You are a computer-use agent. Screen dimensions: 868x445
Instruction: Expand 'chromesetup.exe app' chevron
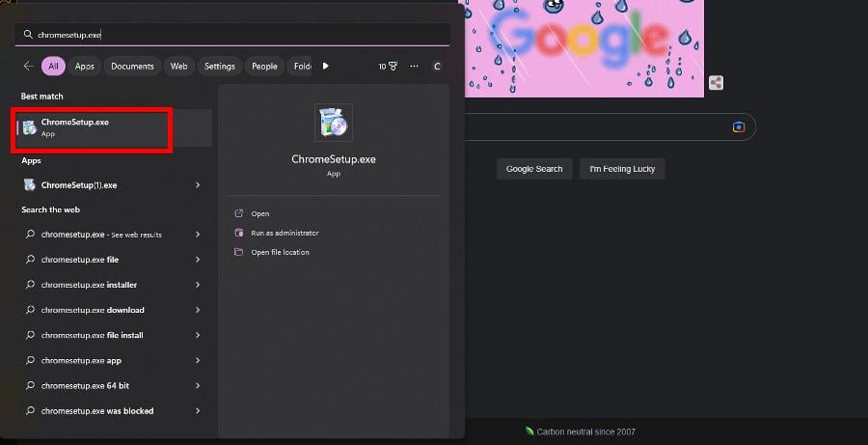[x=198, y=360]
